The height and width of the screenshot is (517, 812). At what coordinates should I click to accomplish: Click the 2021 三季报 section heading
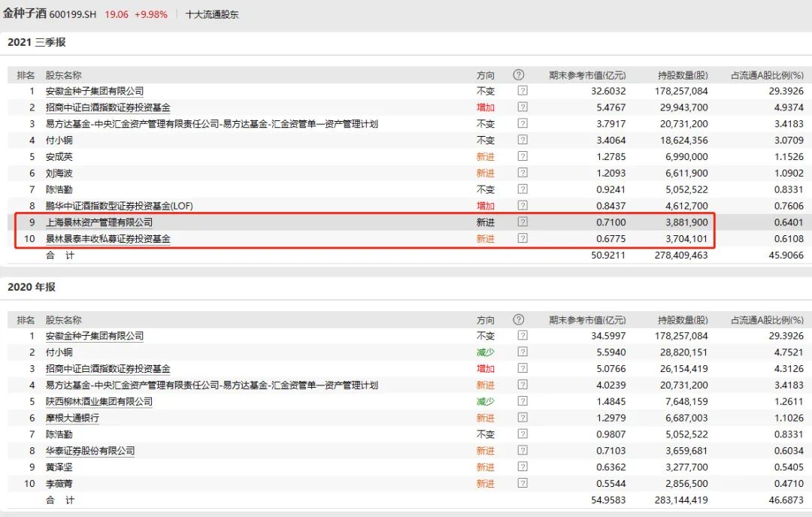(36, 42)
